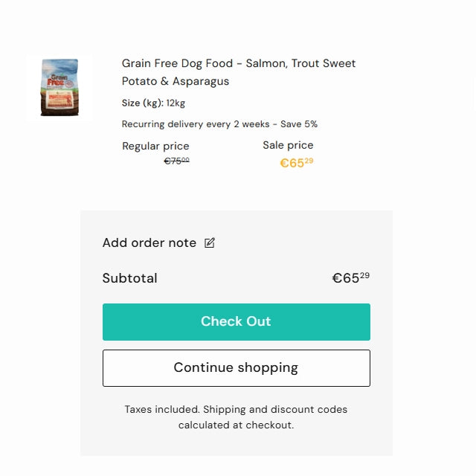This screenshot has height=476, width=476.
Task: Click the crossed-out €75.00 regular price
Action: [176, 161]
